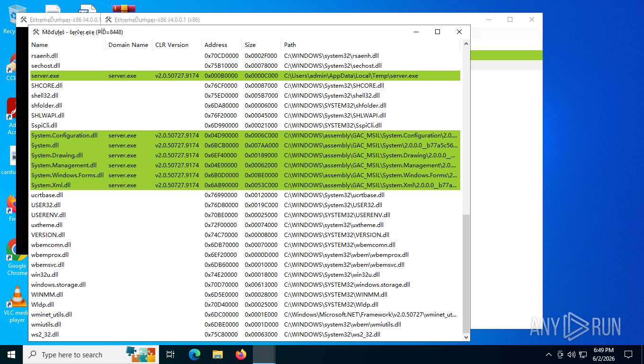Select the ucrtbase.dll row
The width and height of the screenshot is (644, 364).
pyautogui.click(x=245, y=195)
